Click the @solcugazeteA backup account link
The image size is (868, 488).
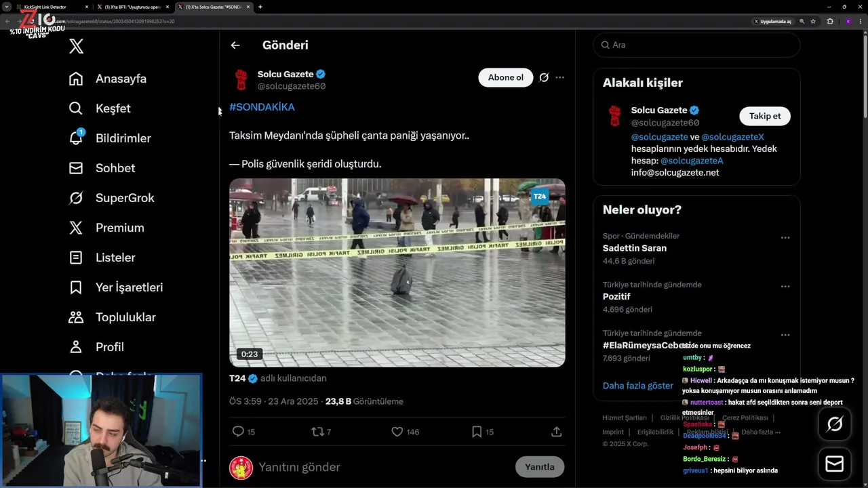coord(692,161)
